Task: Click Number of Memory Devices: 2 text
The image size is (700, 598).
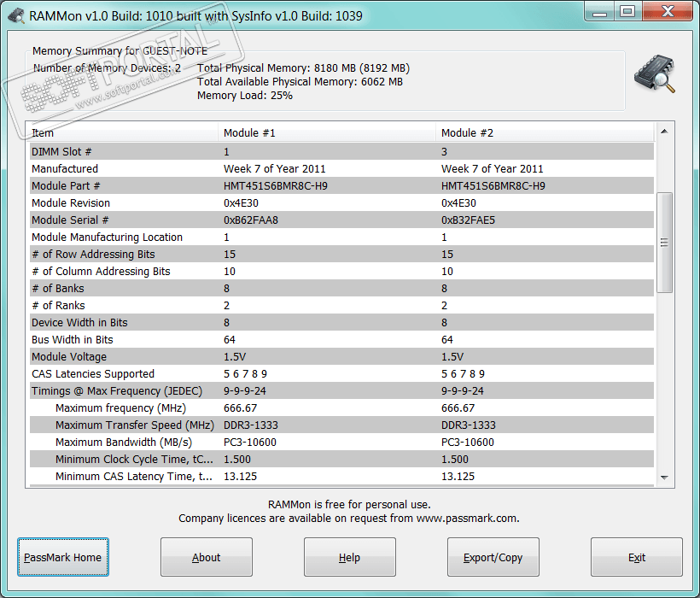Action: (108, 67)
